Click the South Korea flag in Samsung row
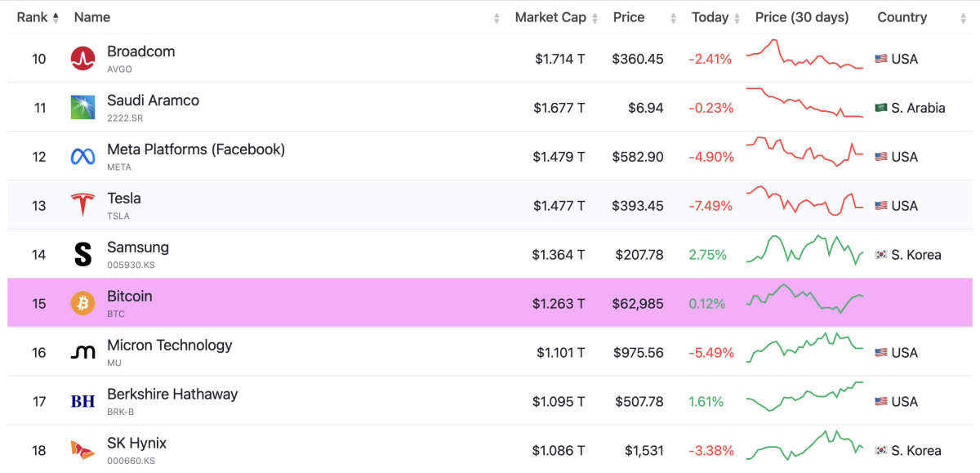The width and height of the screenshot is (980, 473). tap(881, 255)
